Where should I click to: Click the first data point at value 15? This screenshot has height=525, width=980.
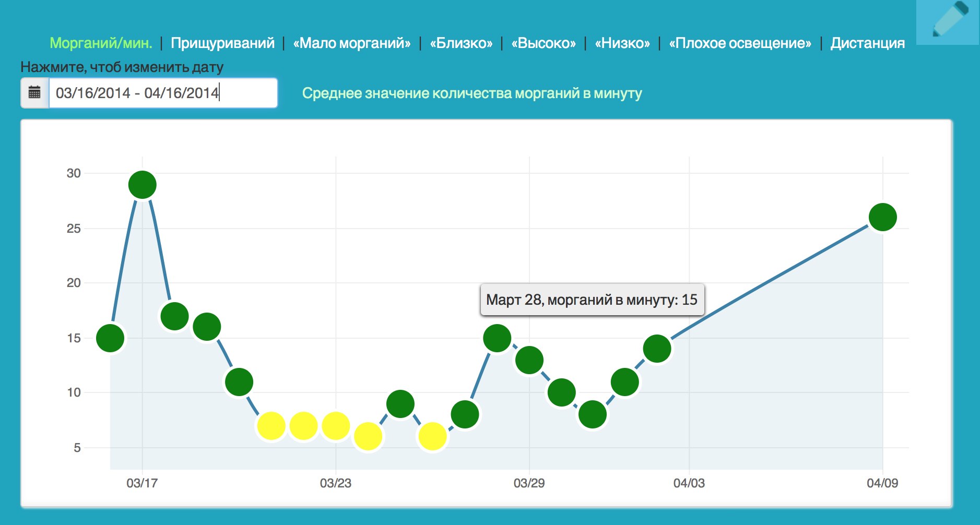click(111, 339)
